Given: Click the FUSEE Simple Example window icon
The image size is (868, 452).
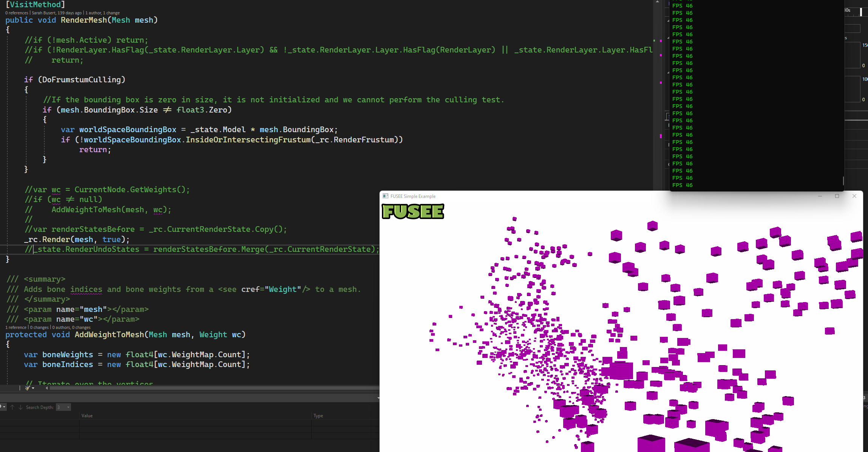Looking at the screenshot, I should coord(385,196).
